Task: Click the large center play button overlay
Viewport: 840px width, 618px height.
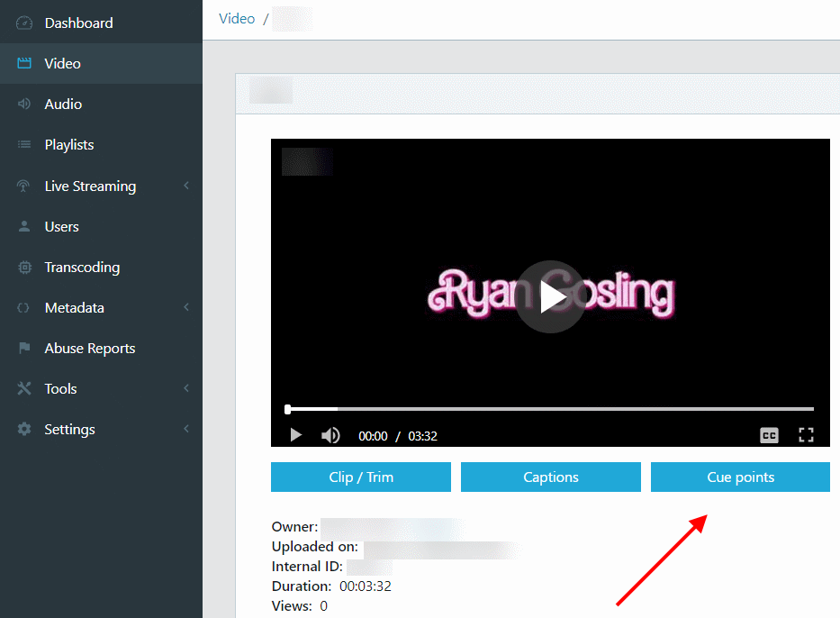Action: point(550,296)
